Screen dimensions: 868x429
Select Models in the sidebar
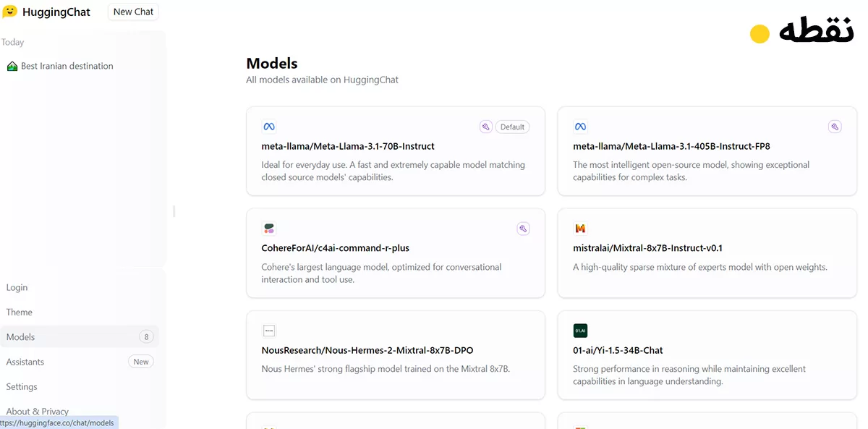[x=80, y=336]
